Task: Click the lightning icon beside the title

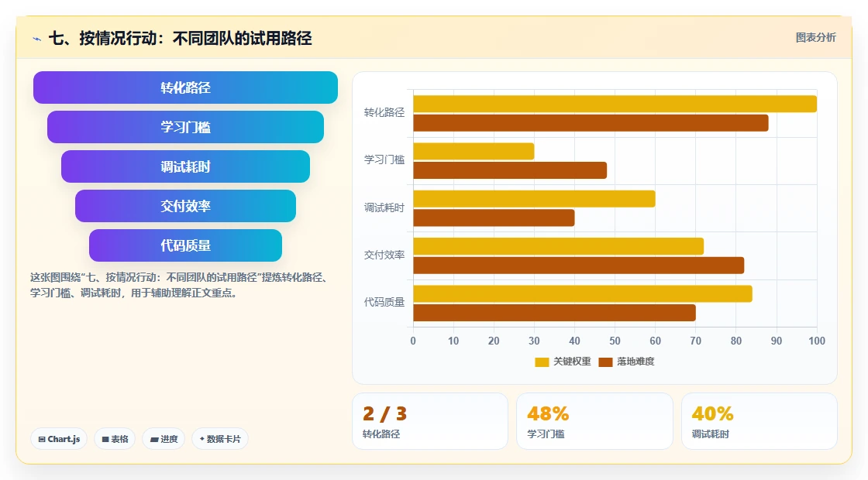Action: click(37, 39)
